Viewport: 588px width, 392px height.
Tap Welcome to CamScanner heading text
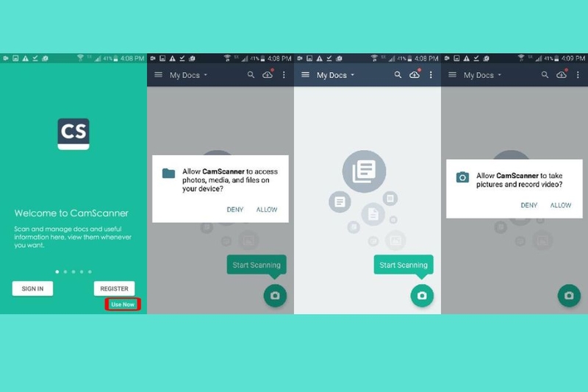(71, 213)
